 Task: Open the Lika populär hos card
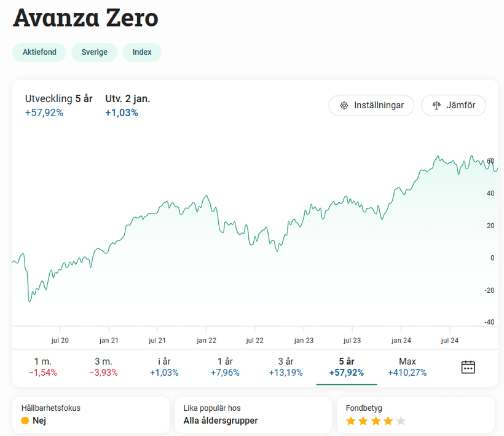tap(252, 414)
